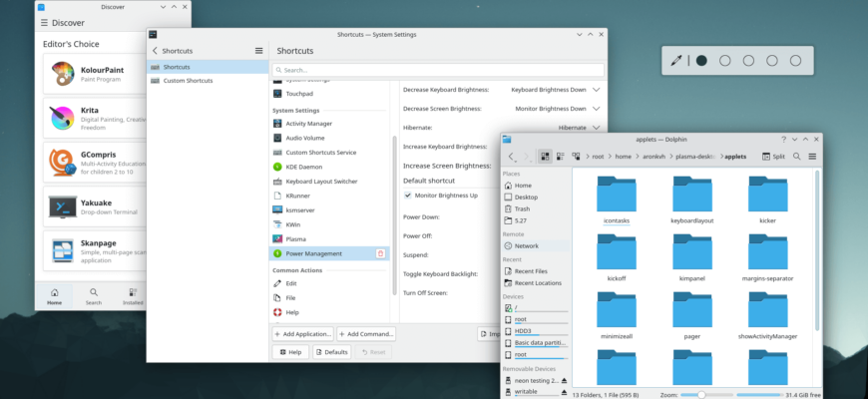The height and width of the screenshot is (399, 868).
Task: Click the Help button in System Settings
Action: (x=290, y=352)
